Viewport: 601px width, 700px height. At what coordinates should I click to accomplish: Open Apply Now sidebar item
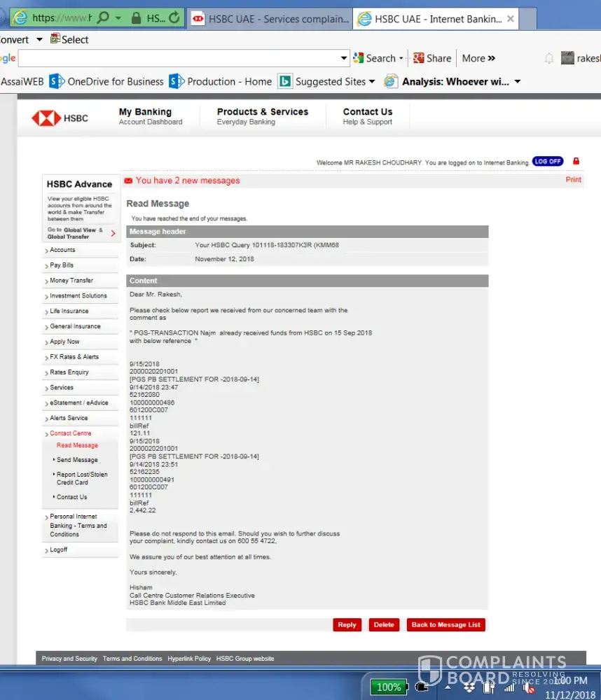[64, 342]
